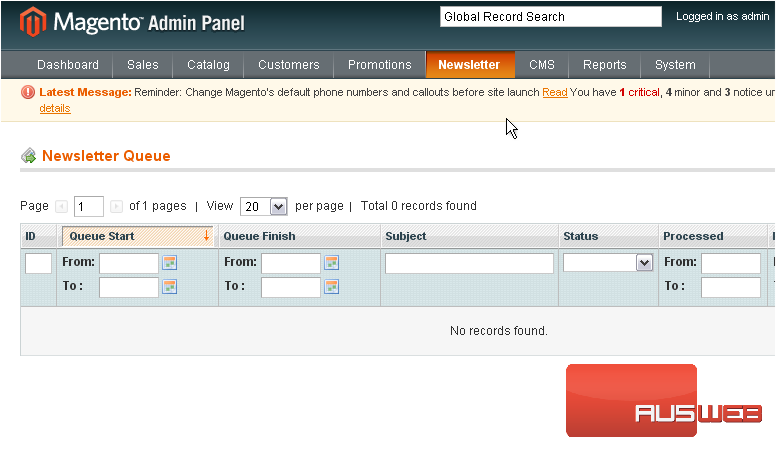Click Processed To filter field
The width and height of the screenshot is (776, 450).
(x=731, y=287)
